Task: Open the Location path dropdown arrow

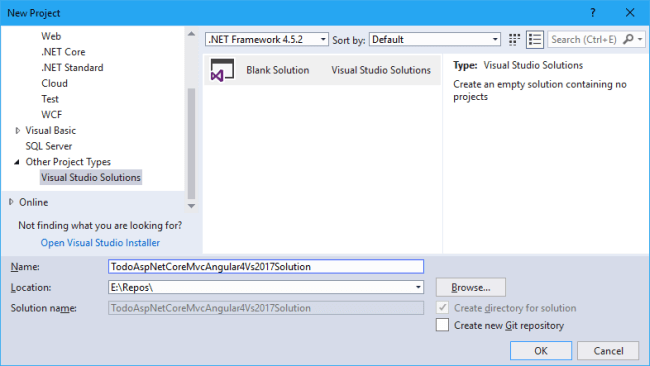Action: click(x=418, y=287)
